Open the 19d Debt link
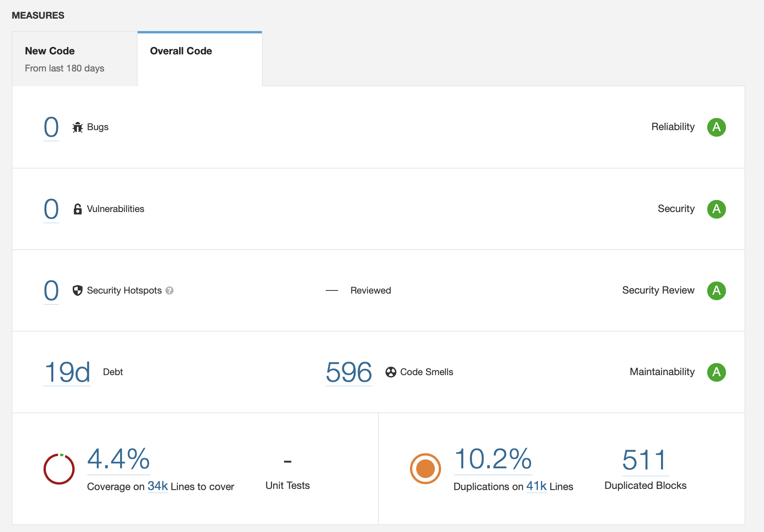Viewport: 764px width, 532px height. [x=67, y=372]
